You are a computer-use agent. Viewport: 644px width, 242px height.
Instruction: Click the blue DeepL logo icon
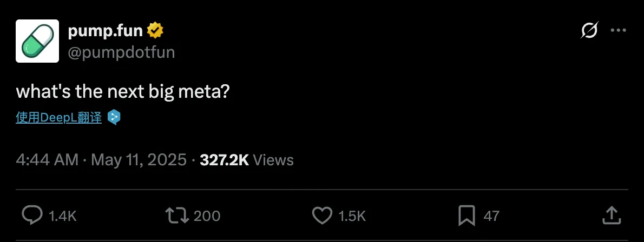click(114, 117)
